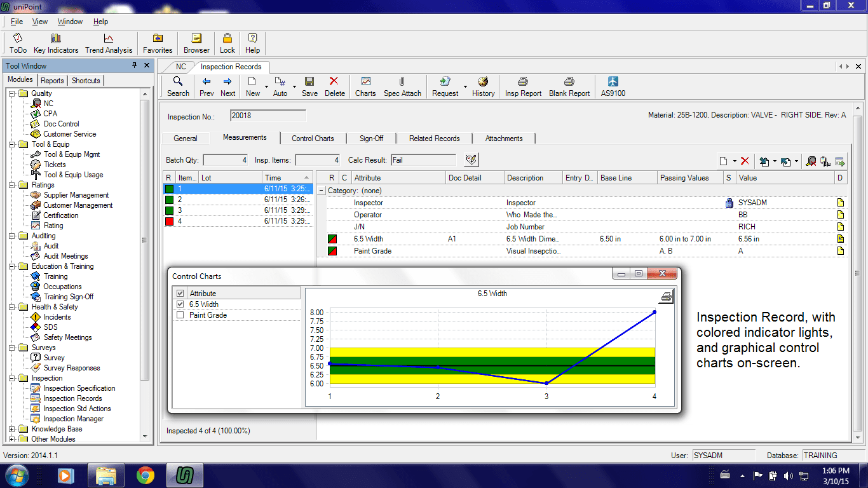Delete the selected measurement with the red X icon
The image size is (868, 488).
(334, 86)
